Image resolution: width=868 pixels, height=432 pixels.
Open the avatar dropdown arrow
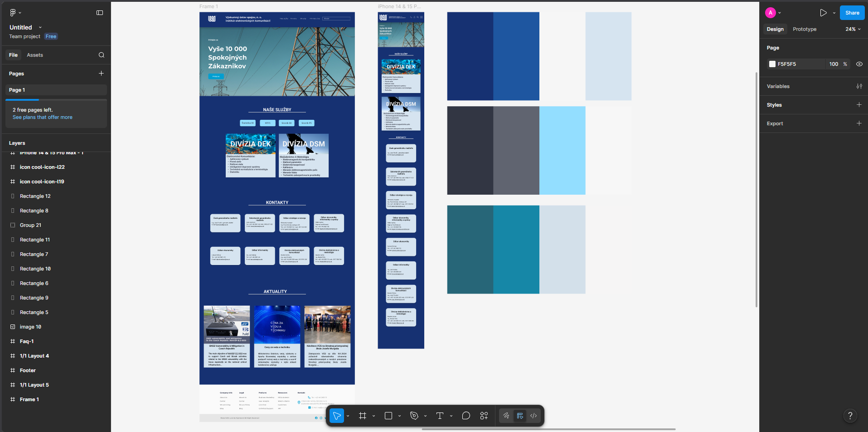point(780,13)
